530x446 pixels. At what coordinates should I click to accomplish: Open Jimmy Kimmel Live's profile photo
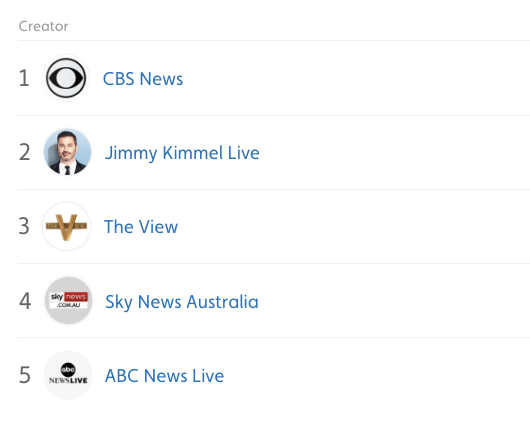click(x=67, y=152)
